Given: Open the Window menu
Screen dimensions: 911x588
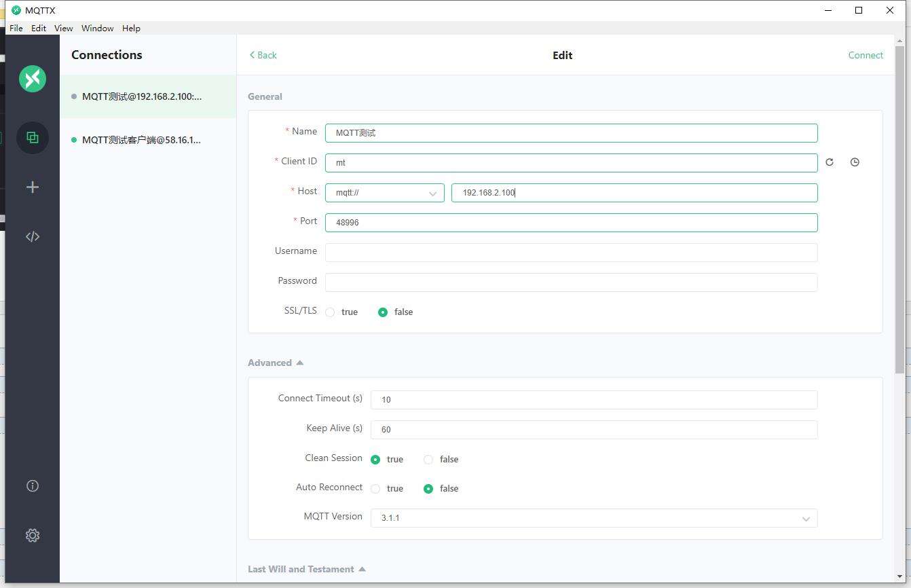Looking at the screenshot, I should coord(97,29).
